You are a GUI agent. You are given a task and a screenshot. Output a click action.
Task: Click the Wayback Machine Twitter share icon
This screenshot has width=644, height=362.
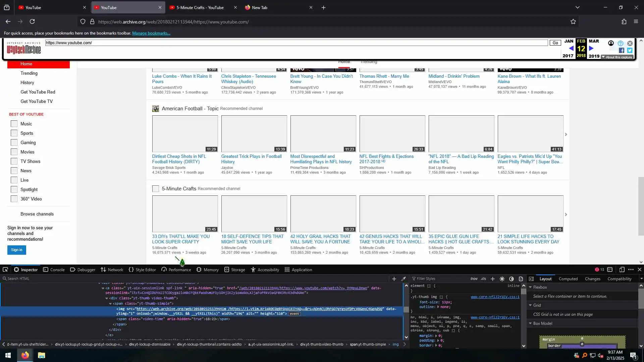(x=630, y=50)
